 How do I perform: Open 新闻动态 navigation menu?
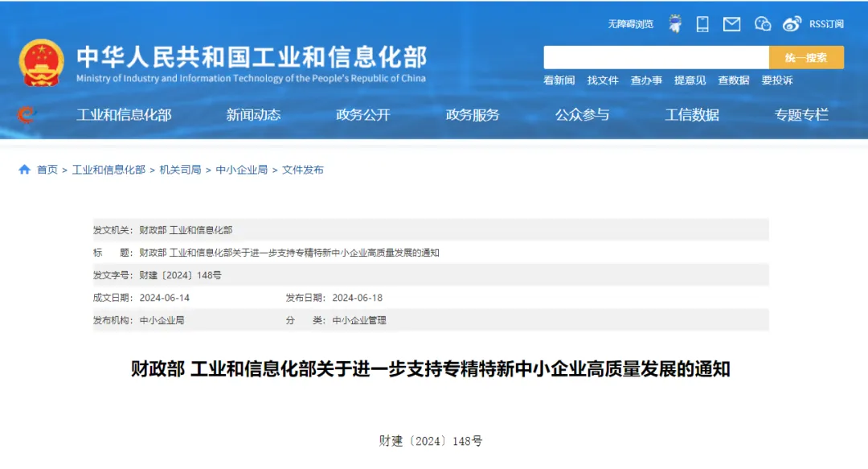[253, 115]
